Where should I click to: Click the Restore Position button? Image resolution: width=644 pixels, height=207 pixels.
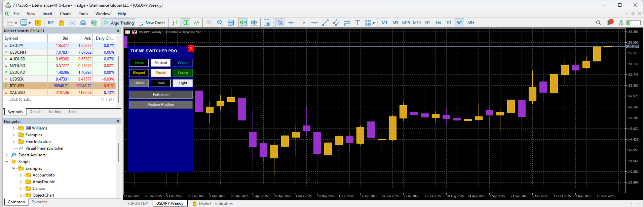click(161, 105)
